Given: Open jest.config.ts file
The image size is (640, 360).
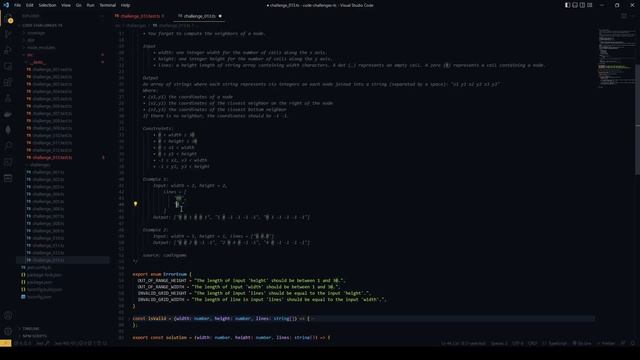Looking at the screenshot, I should pyautogui.click(x=39, y=268).
